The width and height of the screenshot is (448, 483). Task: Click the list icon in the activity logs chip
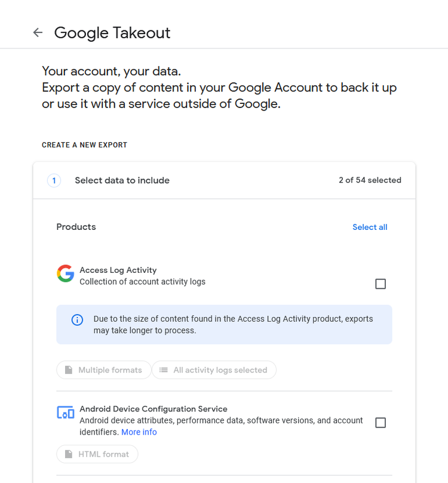(x=163, y=370)
